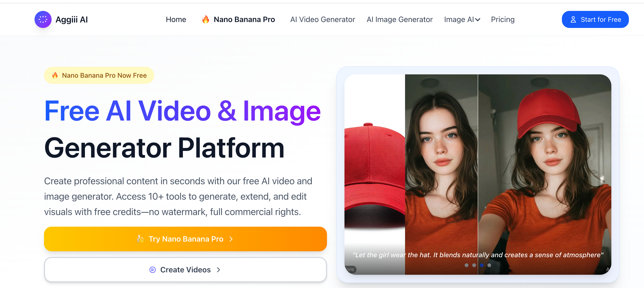Open the Home navigation item

176,19
